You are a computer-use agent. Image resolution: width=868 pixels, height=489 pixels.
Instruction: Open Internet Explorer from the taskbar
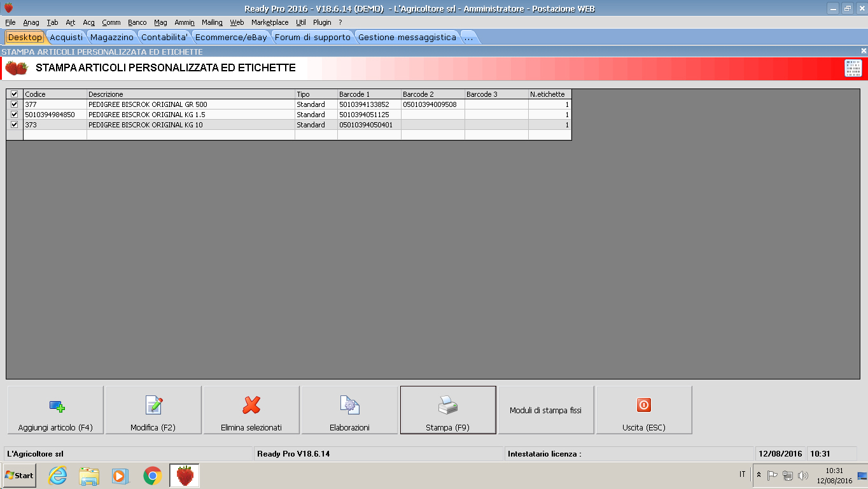tap(58, 475)
